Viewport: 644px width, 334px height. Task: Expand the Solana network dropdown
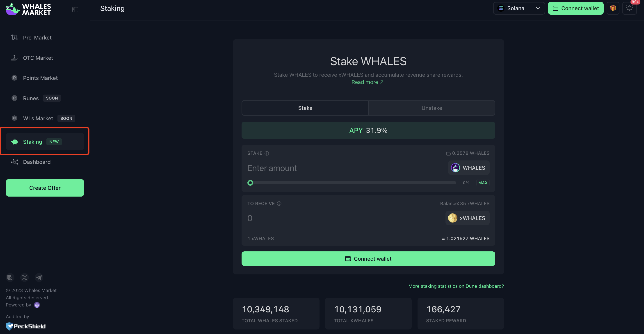pyautogui.click(x=519, y=8)
